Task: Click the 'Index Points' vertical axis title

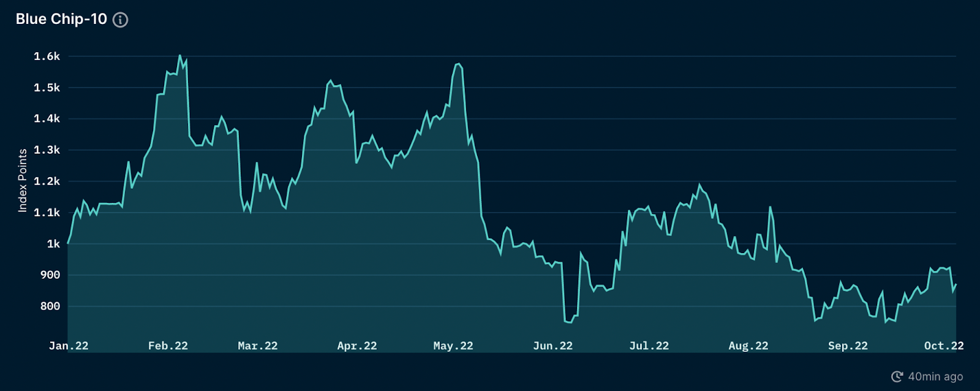Action: (x=23, y=181)
